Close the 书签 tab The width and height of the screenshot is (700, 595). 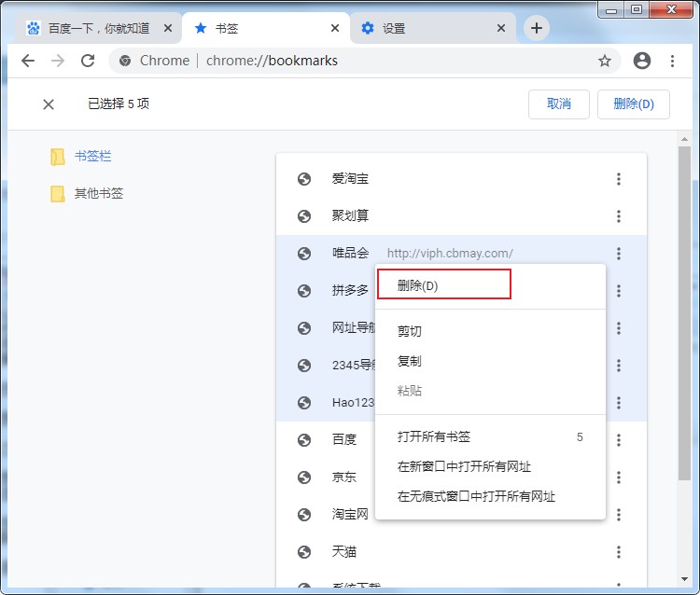pyautogui.click(x=335, y=29)
